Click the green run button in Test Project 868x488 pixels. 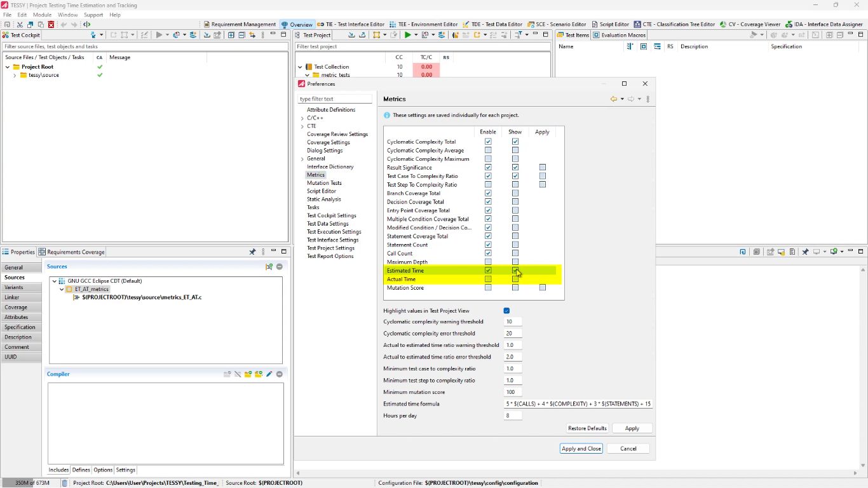(x=407, y=35)
